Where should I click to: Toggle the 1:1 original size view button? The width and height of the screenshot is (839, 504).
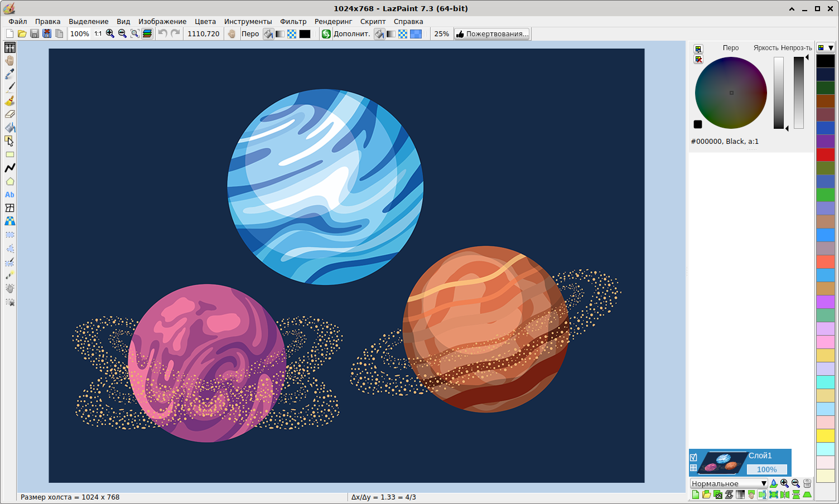pyautogui.click(x=98, y=34)
